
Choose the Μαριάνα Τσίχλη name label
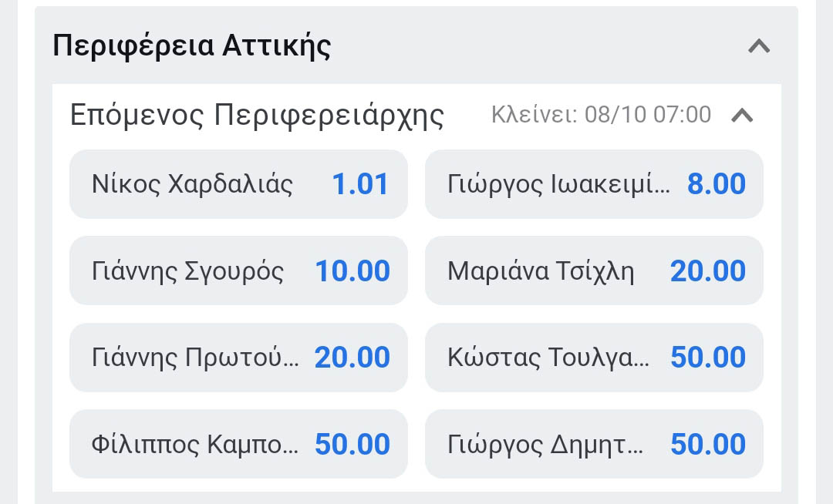(541, 271)
